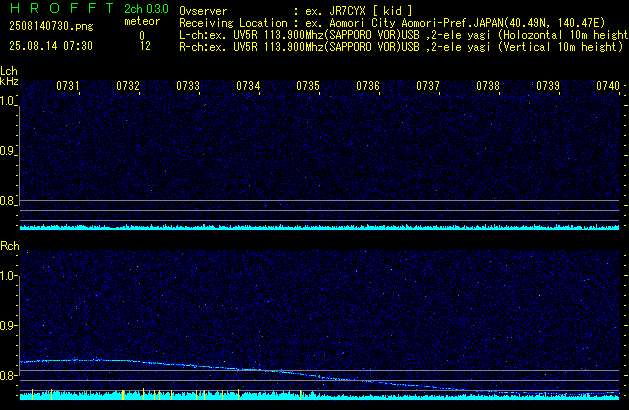Click the drifting signal trace in Rch
Viewport: 629px width, 410px height.
pyautogui.click(x=319, y=376)
